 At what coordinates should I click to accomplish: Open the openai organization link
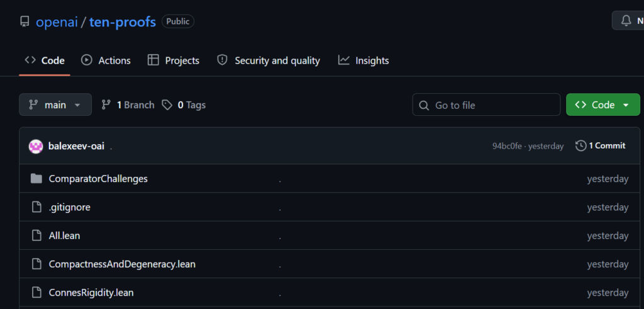click(57, 22)
